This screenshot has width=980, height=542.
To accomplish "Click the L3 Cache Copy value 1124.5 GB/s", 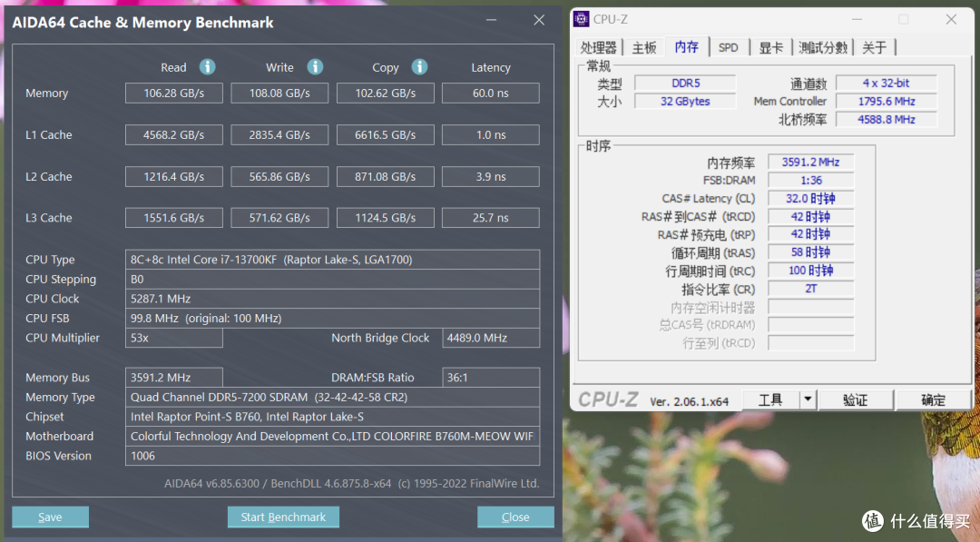I will click(385, 218).
